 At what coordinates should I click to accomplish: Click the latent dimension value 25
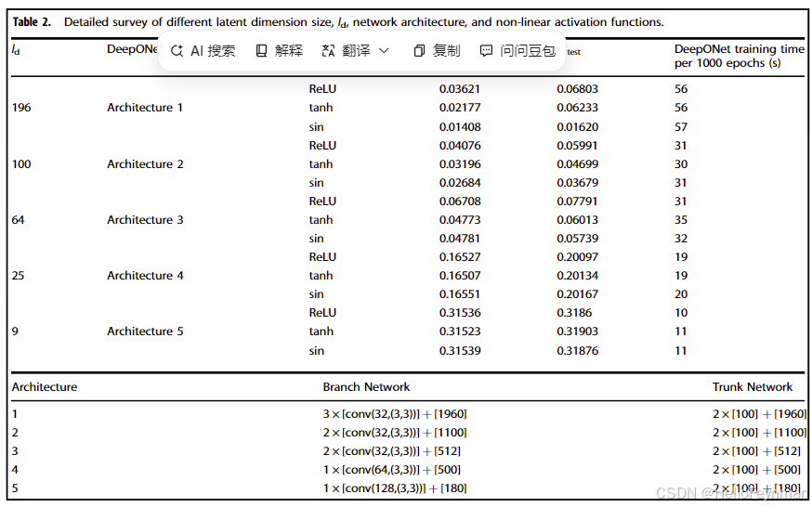19,276
